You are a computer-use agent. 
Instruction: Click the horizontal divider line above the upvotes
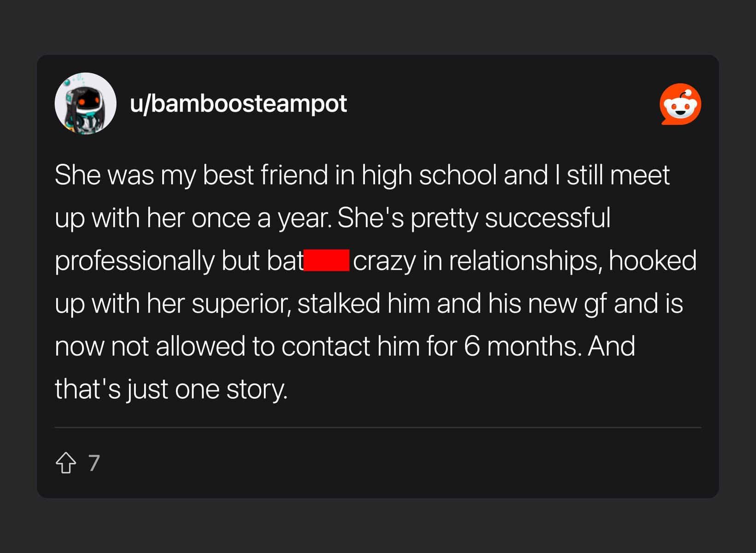point(378,428)
